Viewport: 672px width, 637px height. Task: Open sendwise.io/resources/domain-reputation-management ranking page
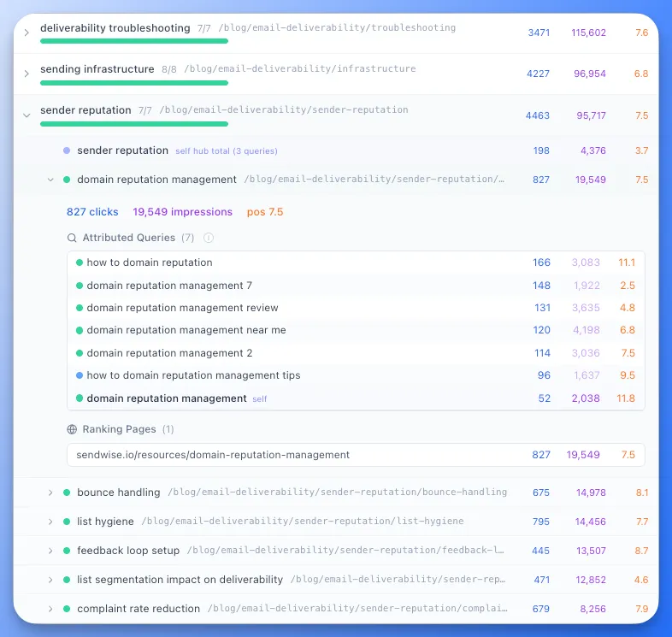click(x=356, y=455)
